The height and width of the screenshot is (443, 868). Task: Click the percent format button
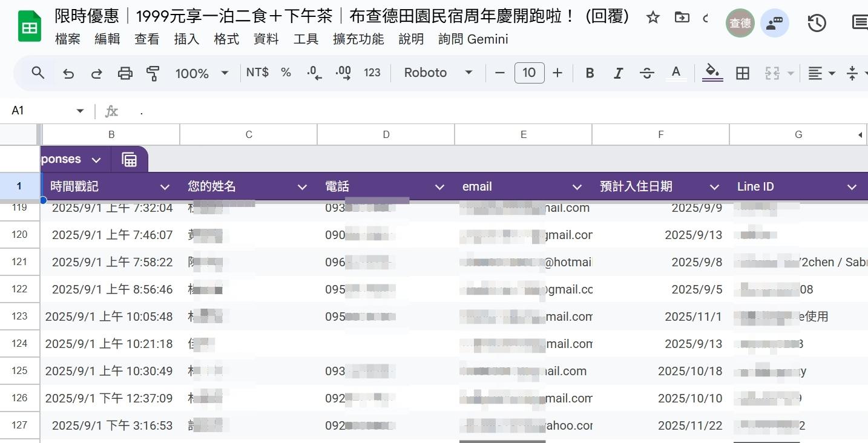[x=286, y=73]
